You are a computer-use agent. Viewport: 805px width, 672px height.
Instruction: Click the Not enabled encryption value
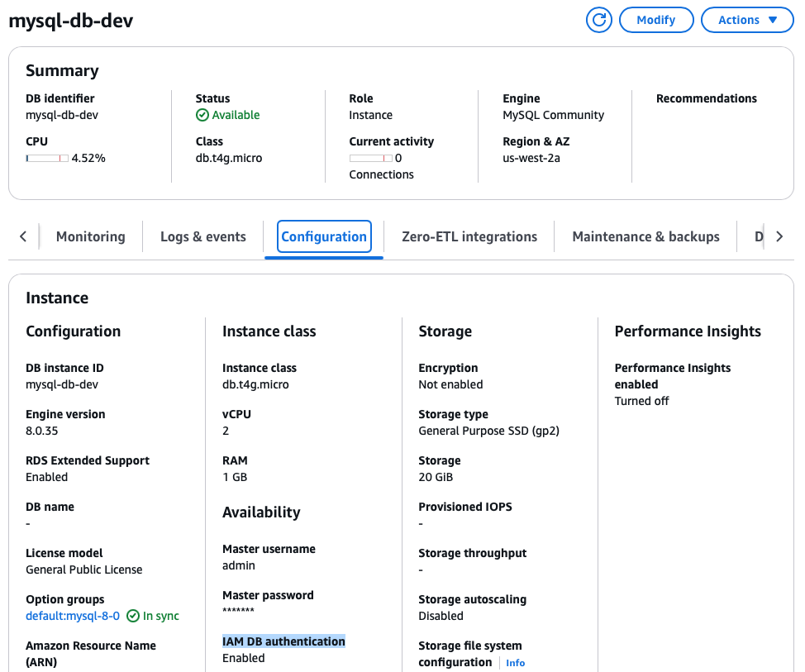point(450,384)
